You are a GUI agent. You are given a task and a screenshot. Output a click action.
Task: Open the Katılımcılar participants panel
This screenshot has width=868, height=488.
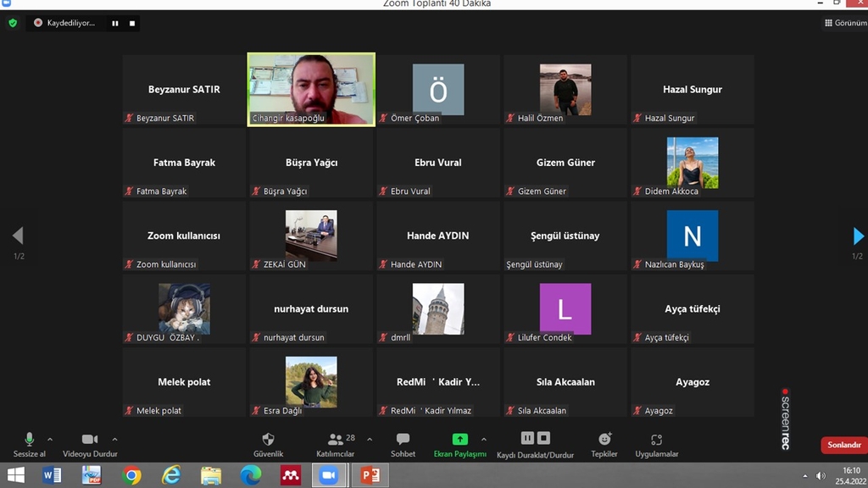coord(336,440)
